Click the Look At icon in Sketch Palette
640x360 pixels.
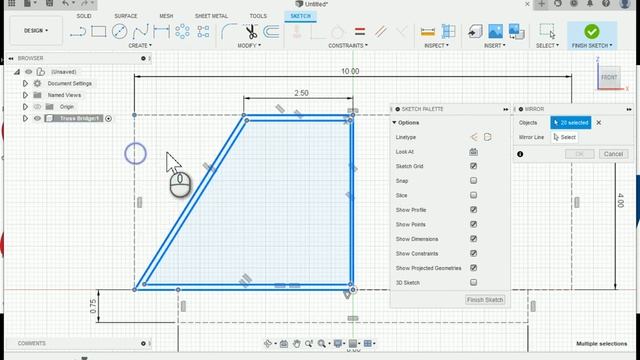[x=473, y=152]
